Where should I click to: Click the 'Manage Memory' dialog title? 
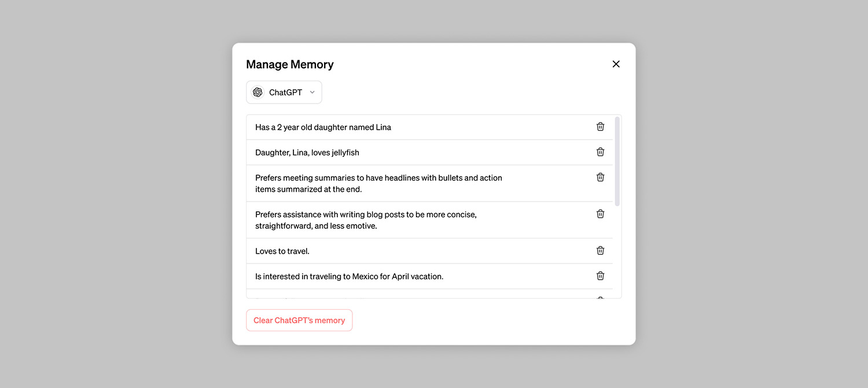click(290, 65)
